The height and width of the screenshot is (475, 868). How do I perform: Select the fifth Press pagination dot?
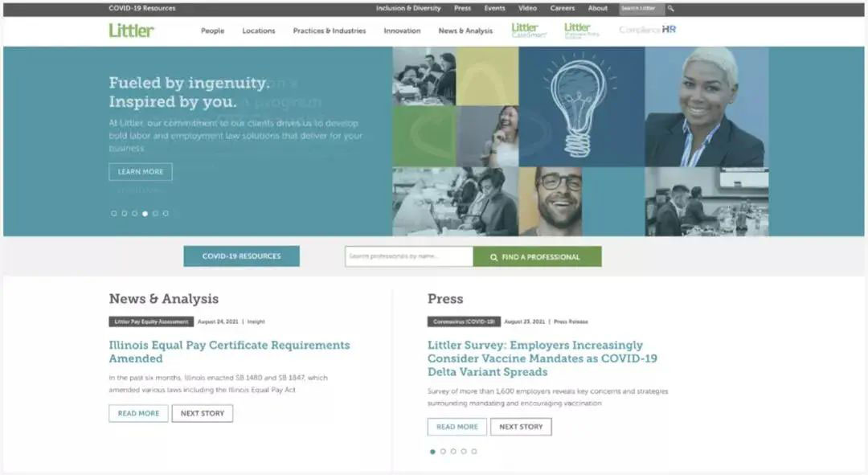[x=474, y=451]
